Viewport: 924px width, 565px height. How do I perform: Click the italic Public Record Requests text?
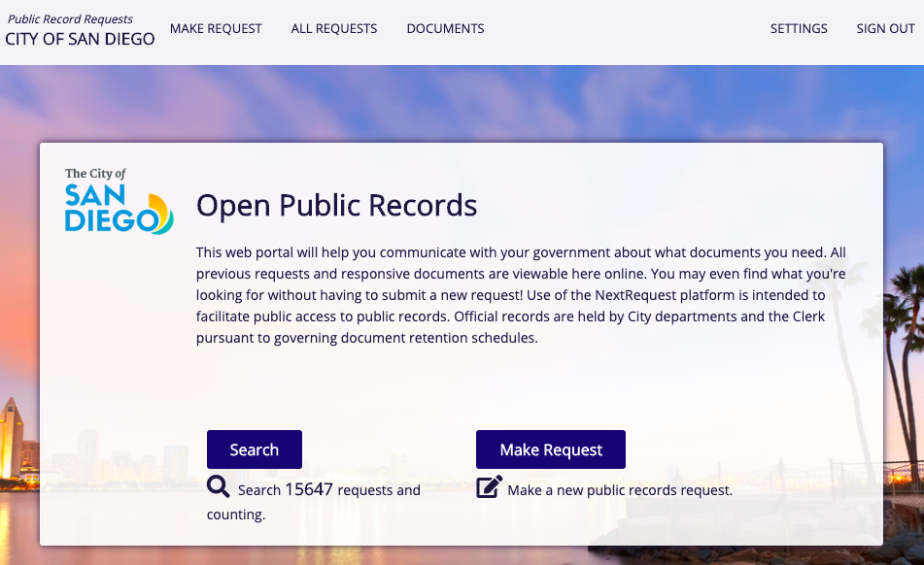(70, 18)
